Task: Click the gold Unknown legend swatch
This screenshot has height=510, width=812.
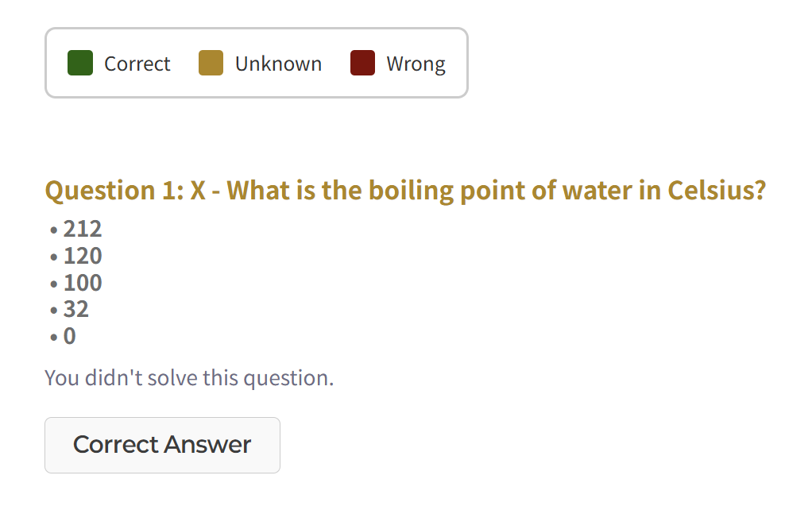Action: 211,63
